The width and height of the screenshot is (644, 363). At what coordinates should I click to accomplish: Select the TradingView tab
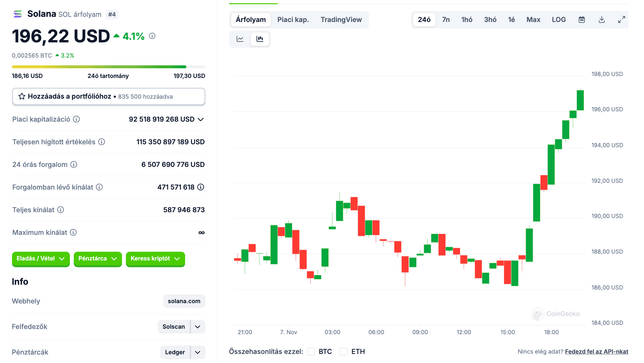(x=341, y=20)
